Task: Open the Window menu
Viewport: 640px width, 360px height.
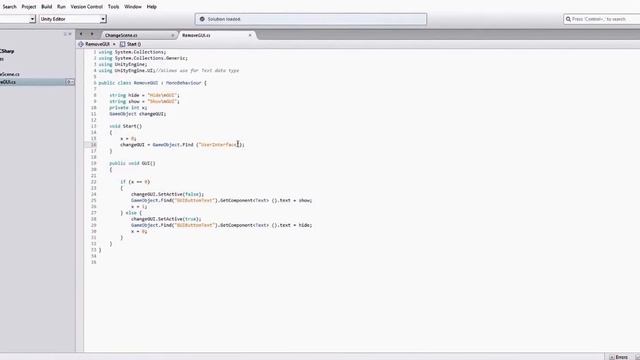Action: 133,7
